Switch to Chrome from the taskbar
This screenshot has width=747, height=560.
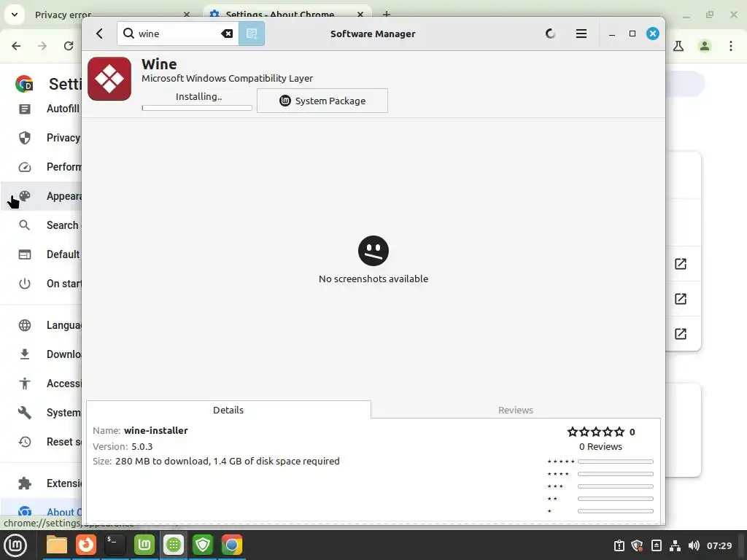pyautogui.click(x=232, y=545)
